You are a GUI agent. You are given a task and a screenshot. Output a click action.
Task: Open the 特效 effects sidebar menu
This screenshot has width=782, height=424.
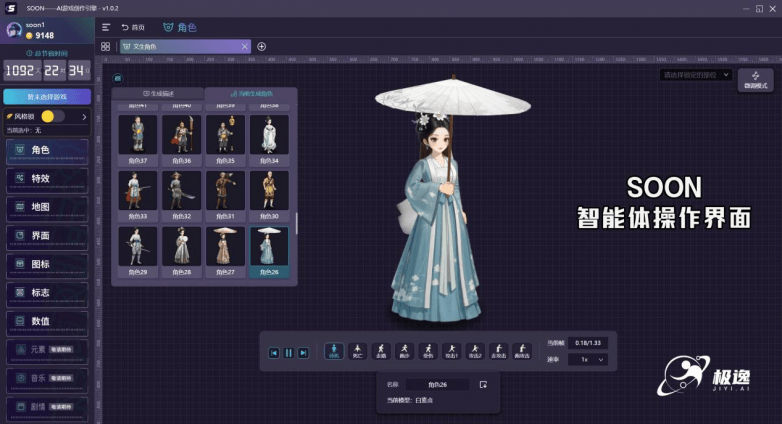[x=46, y=178]
